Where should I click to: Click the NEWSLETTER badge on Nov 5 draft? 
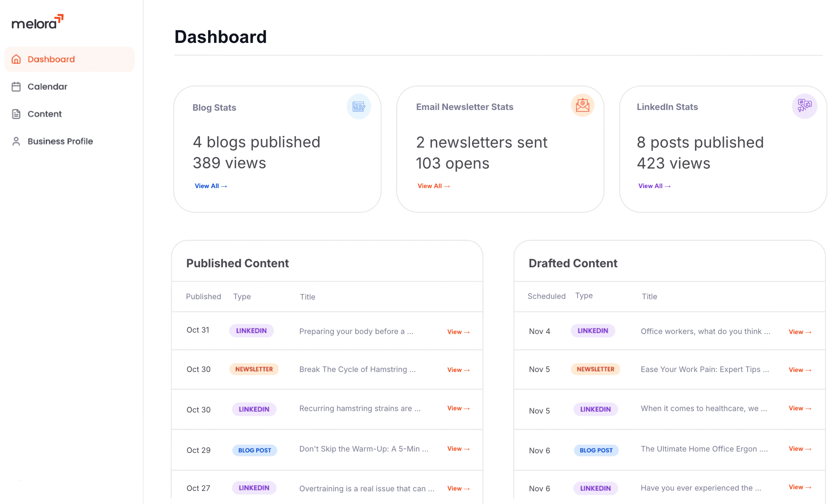[x=595, y=369]
